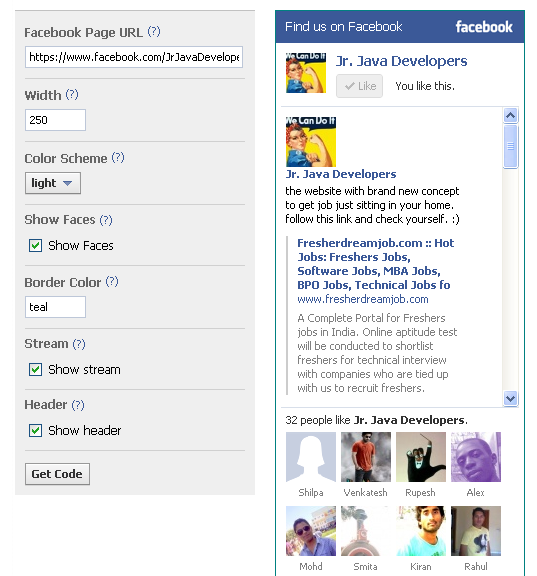Open the Fresherdreamjob.com Hot Jobs headline link

pyautogui.click(x=376, y=264)
